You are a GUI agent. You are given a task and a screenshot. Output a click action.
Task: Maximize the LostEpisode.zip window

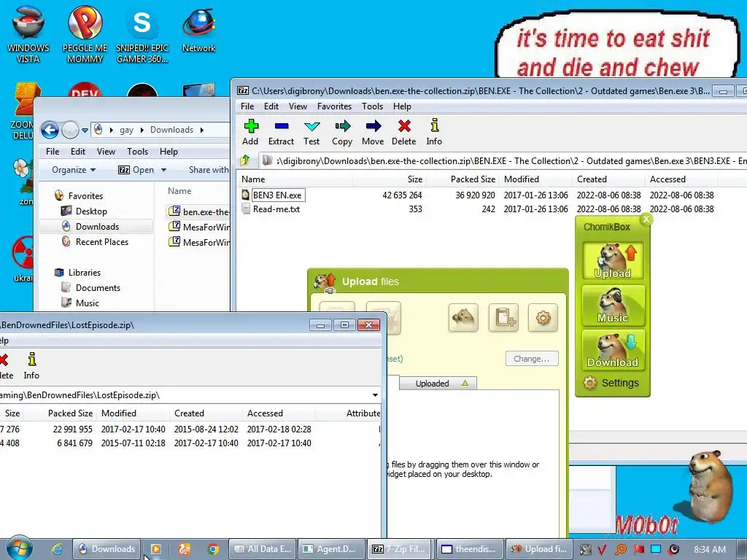tap(344, 324)
